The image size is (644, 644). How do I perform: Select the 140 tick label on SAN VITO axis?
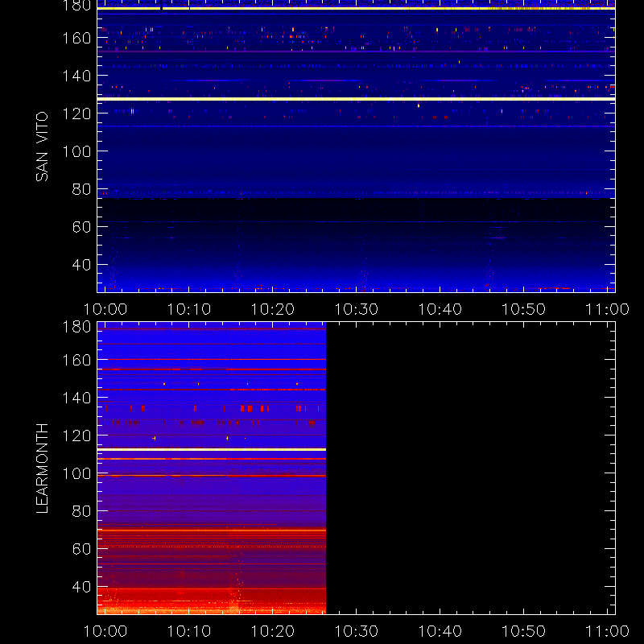point(76,76)
